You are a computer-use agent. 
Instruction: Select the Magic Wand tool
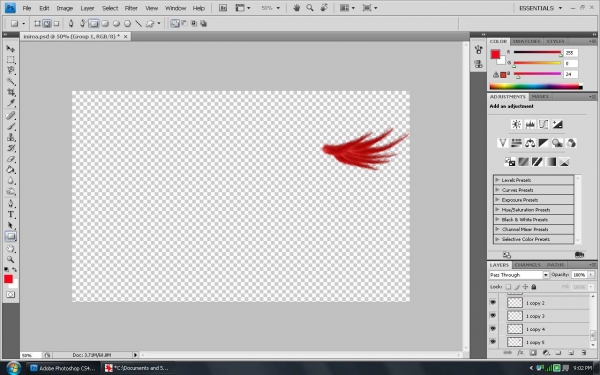point(11,82)
